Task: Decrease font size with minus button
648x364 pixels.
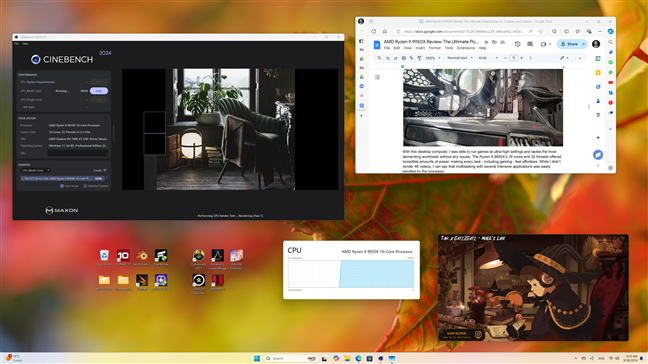Action: coord(505,58)
